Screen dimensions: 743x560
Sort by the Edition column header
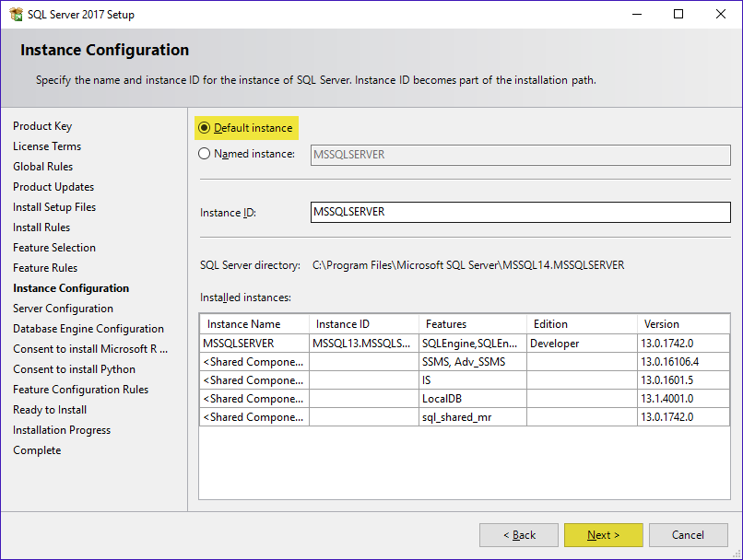(582, 324)
